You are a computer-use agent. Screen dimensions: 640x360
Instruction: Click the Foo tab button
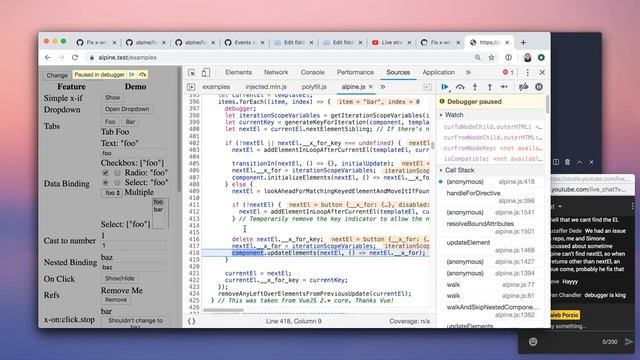coord(110,122)
